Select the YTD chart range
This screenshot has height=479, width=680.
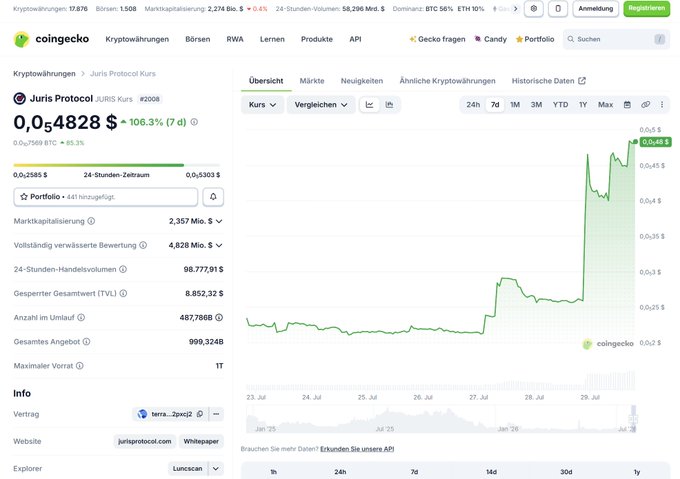tap(560, 104)
